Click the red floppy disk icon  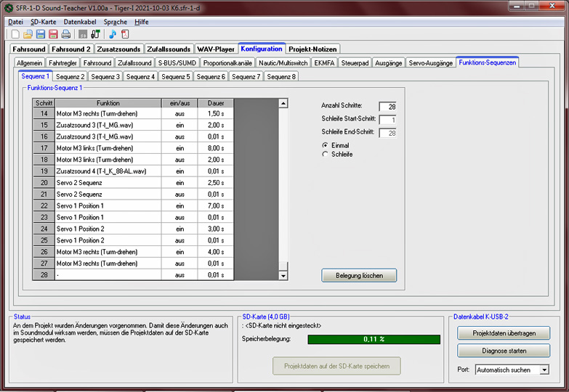coord(53,34)
